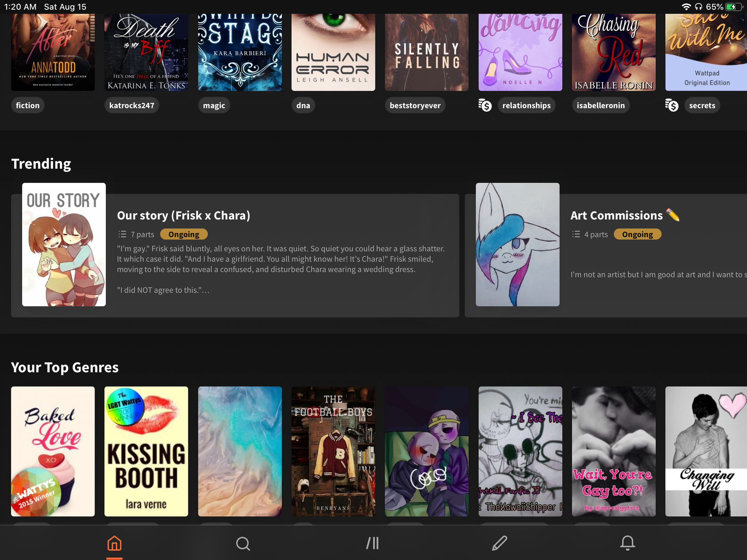Open the Our Story trending cover image
This screenshot has width=747, height=560.
point(64,245)
